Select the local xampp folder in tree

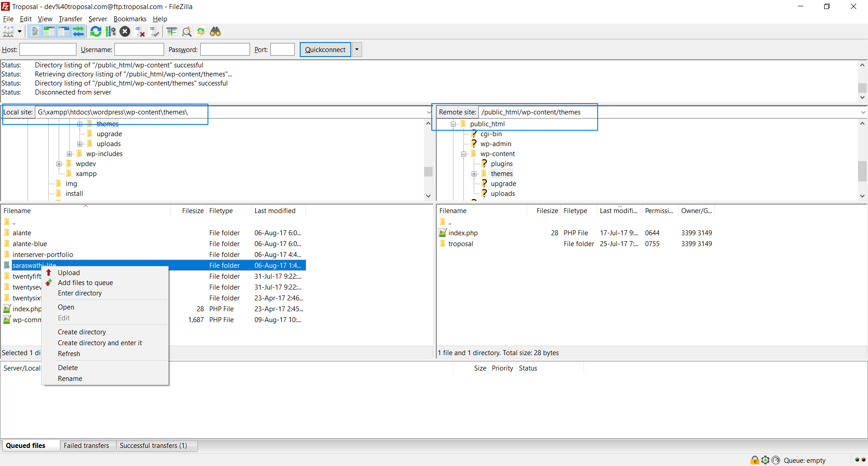point(86,174)
